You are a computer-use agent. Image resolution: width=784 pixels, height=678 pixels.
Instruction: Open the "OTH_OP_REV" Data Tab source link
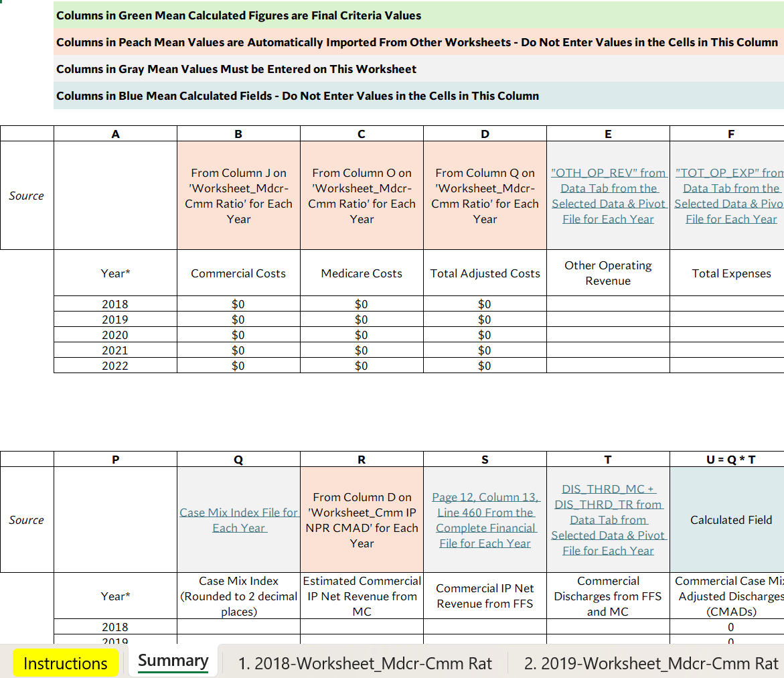point(608,196)
